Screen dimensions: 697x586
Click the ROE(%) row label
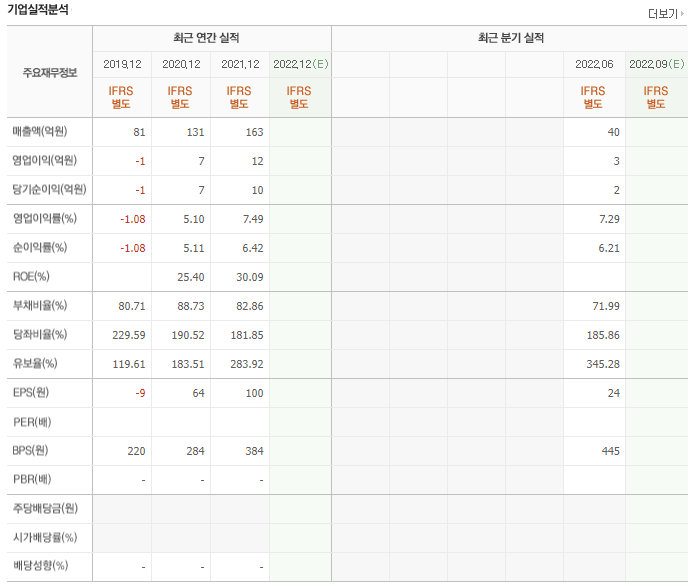coord(31,277)
